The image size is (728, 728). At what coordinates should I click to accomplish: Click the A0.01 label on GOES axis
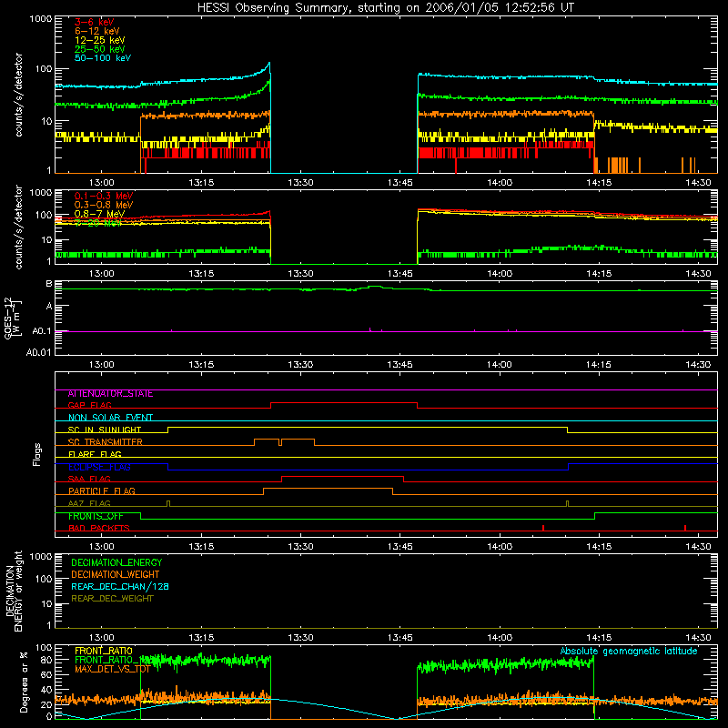coord(39,352)
